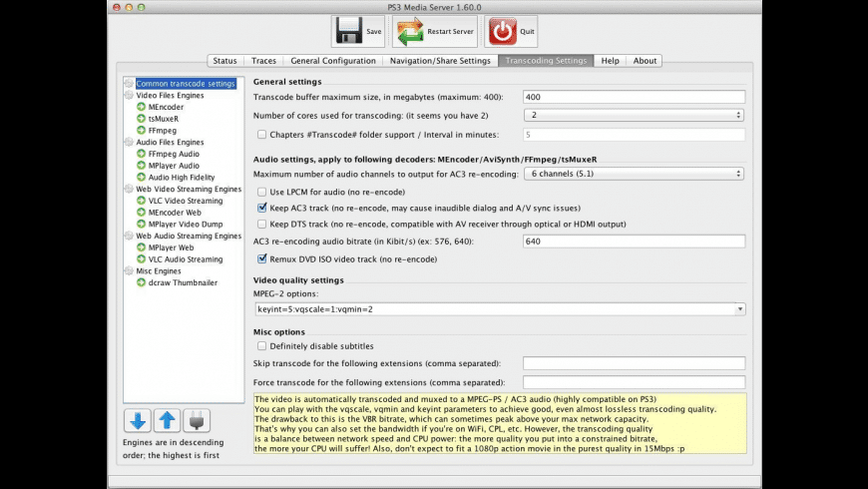The width and height of the screenshot is (868, 489).
Task: Collapse Audio Files Engines tree node
Action: coord(129,142)
